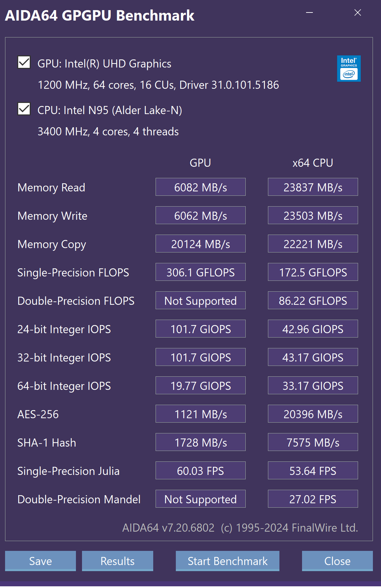Uncheck the GPU Intel UHD Graphics checkbox
Image resolution: width=381 pixels, height=588 pixels.
tap(24, 62)
